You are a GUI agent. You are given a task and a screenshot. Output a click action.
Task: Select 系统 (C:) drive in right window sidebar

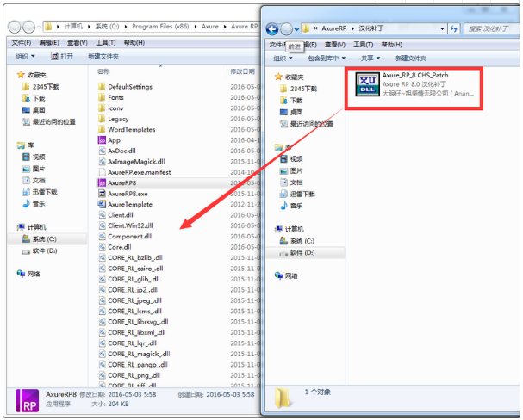coord(296,241)
